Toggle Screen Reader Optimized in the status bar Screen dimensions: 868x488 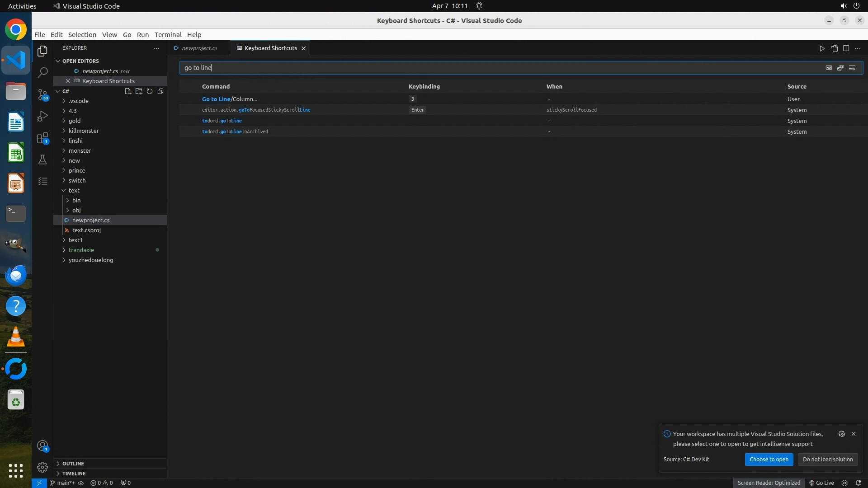click(769, 483)
